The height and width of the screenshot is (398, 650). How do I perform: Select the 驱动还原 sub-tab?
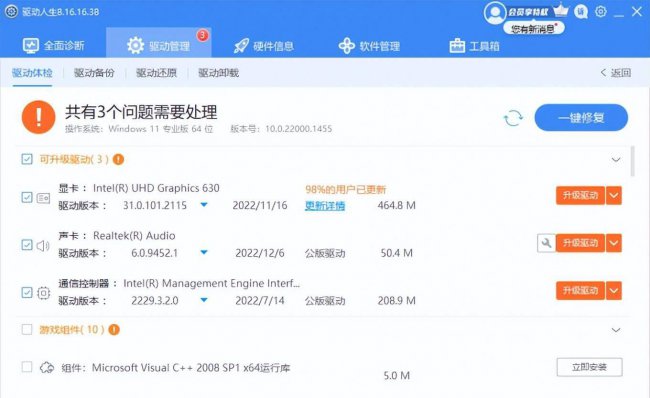[x=156, y=73]
